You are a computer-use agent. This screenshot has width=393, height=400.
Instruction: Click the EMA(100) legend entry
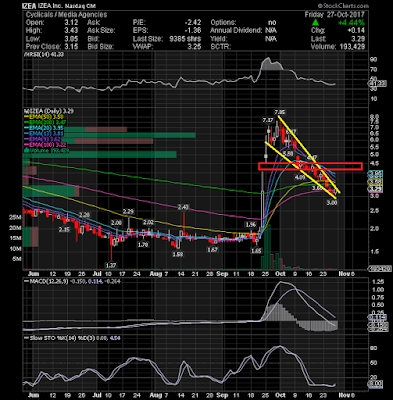pos(45,145)
